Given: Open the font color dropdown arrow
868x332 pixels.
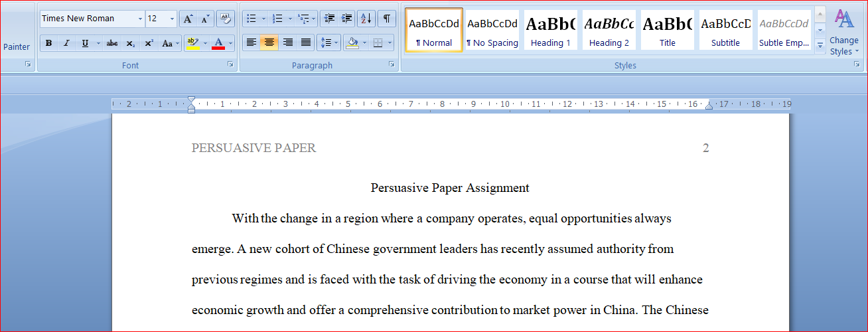Looking at the screenshot, I should (x=230, y=43).
